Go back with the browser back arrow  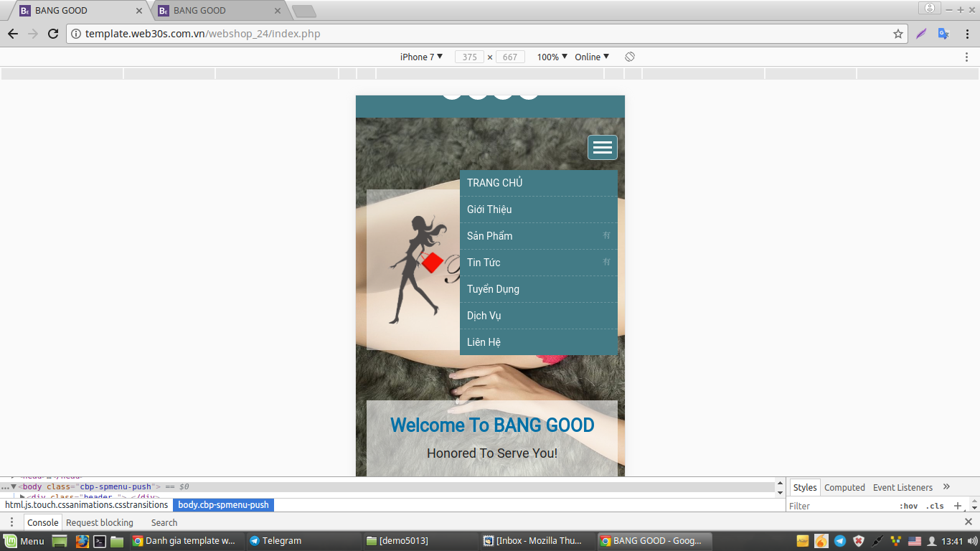pos(13,34)
